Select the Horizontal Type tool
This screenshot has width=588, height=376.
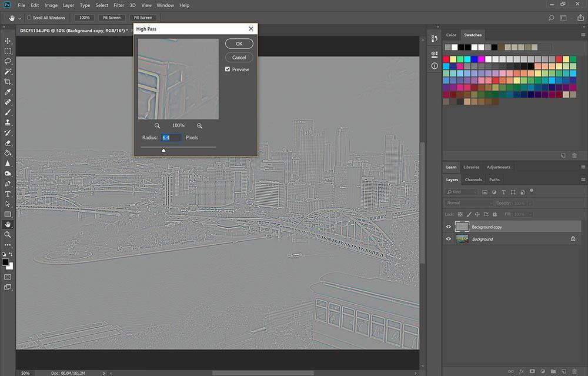pyautogui.click(x=8, y=194)
